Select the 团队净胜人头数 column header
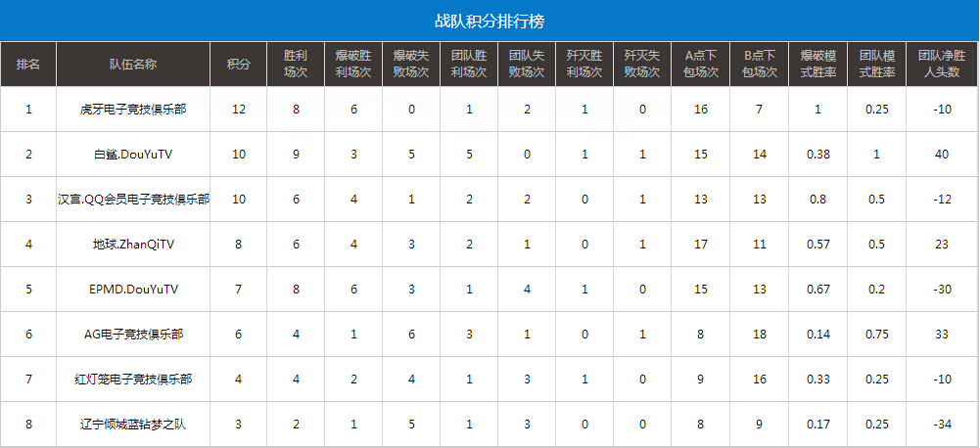Image resolution: width=980 pixels, height=448 pixels. 942,64
